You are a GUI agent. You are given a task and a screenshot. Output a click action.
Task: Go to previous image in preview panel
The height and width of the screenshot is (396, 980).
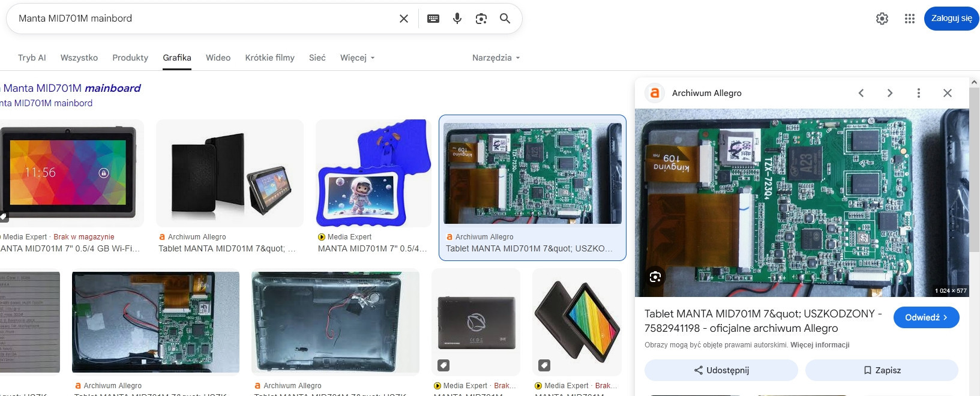pos(861,93)
